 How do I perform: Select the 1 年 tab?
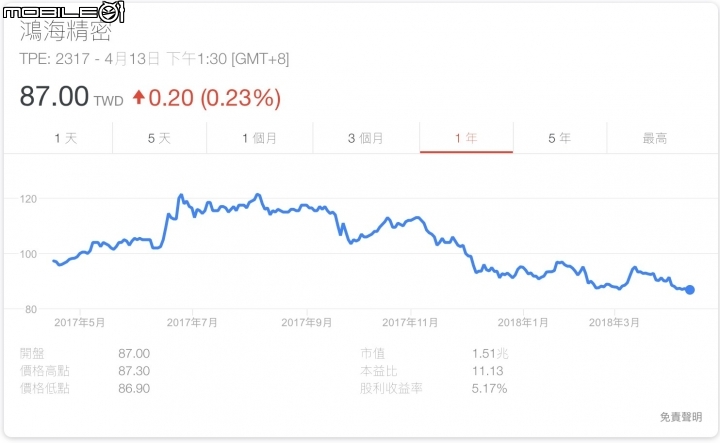click(x=466, y=138)
